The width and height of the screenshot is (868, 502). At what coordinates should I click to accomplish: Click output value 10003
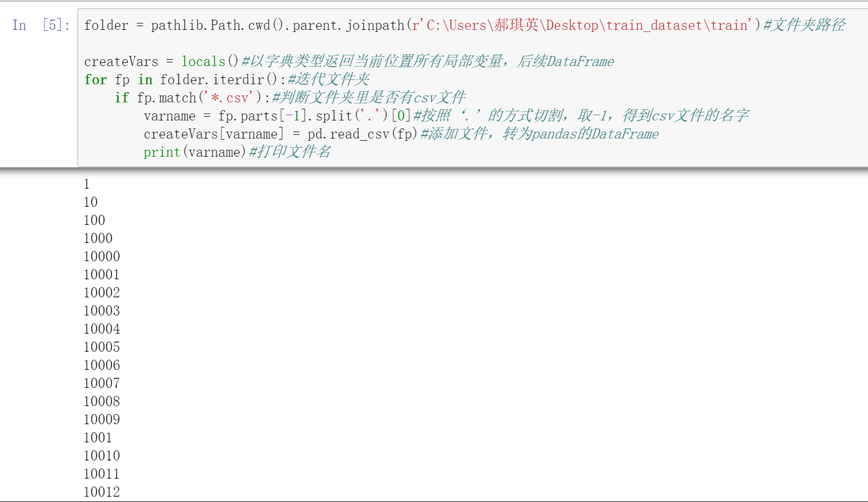point(102,311)
